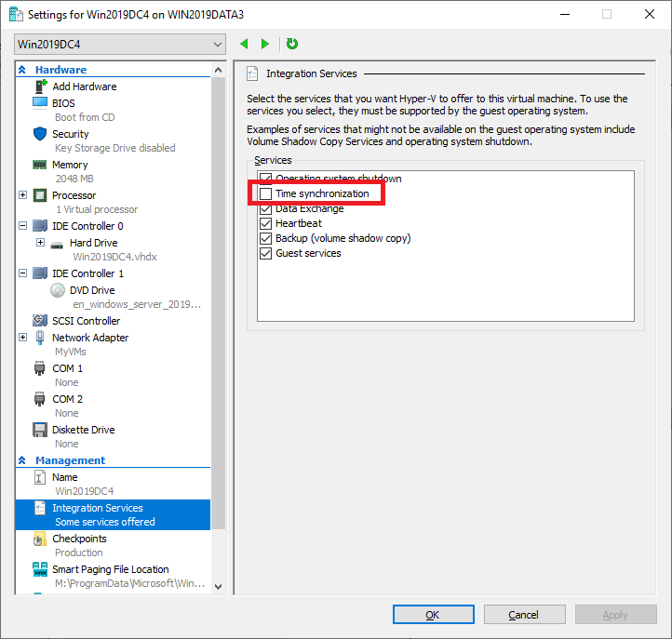Click the DVD Drive disc icon
672x639 pixels.
point(58,290)
